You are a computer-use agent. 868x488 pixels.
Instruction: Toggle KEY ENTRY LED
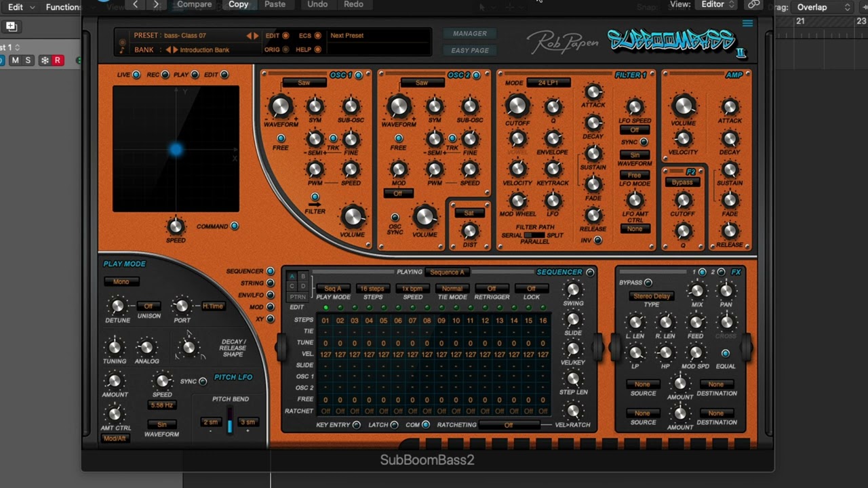[357, 425]
